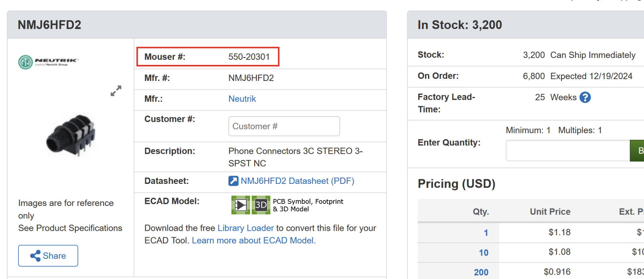Viewport: 644px width, 279px height.
Task: Click the Minimum: 1 text
Action: pos(528,130)
